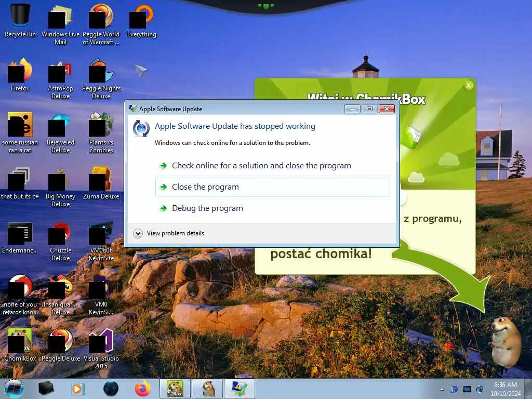This screenshot has height=399, width=532.
Task: Open Action Center flag in system tray
Action: click(454, 389)
